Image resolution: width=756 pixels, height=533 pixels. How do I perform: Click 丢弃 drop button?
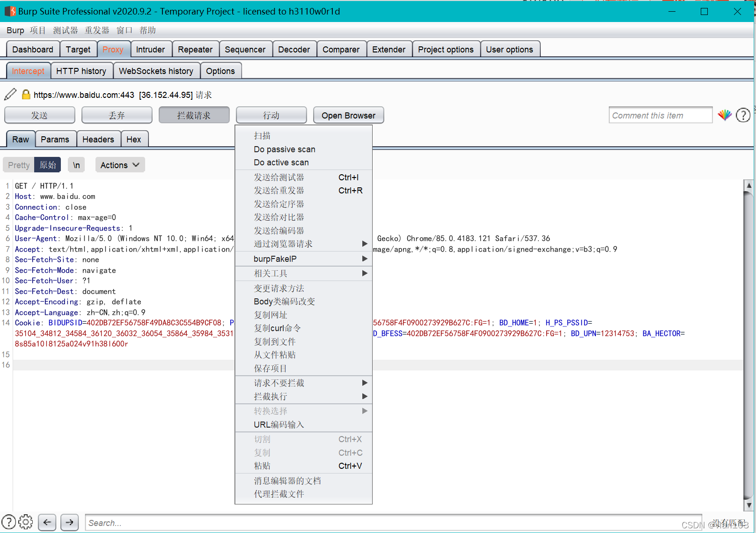(117, 115)
